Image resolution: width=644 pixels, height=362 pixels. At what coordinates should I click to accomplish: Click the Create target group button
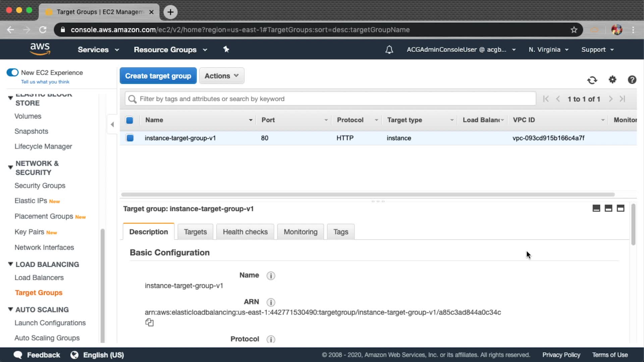click(x=158, y=76)
